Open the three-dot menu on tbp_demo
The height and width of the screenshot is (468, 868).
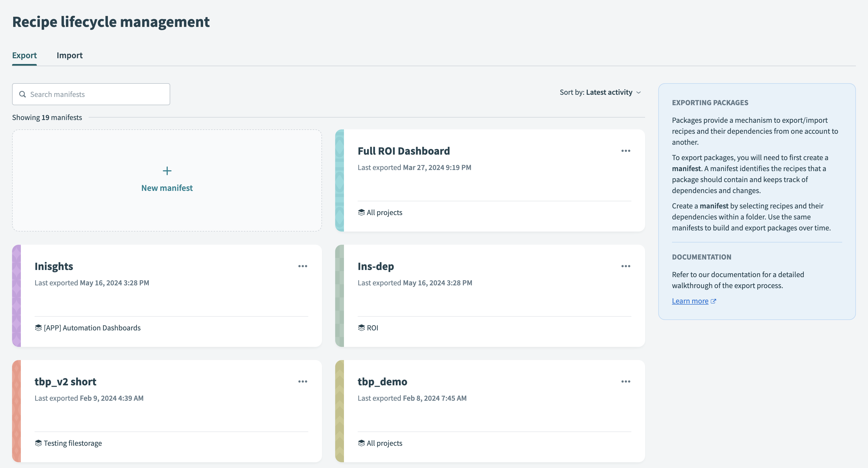coord(625,381)
